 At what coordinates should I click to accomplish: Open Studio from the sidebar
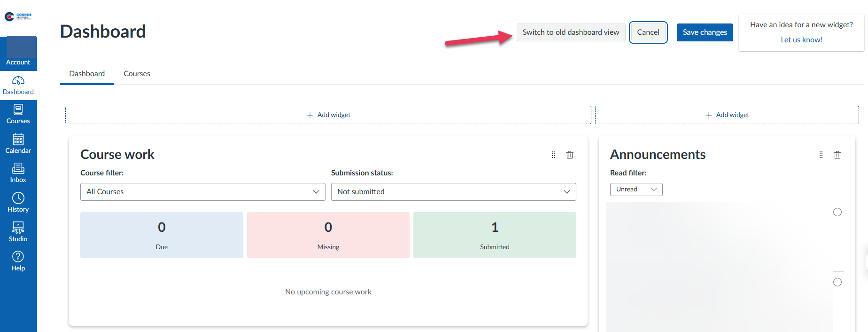[18, 232]
